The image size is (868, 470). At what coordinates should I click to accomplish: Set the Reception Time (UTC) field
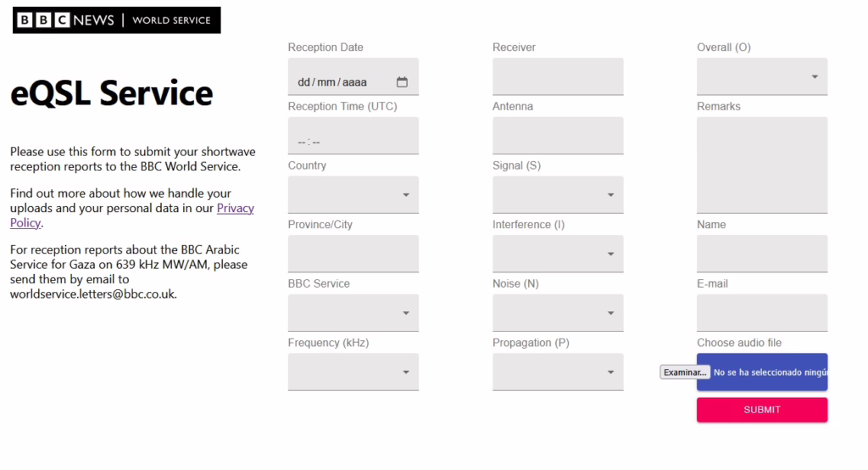pos(353,136)
